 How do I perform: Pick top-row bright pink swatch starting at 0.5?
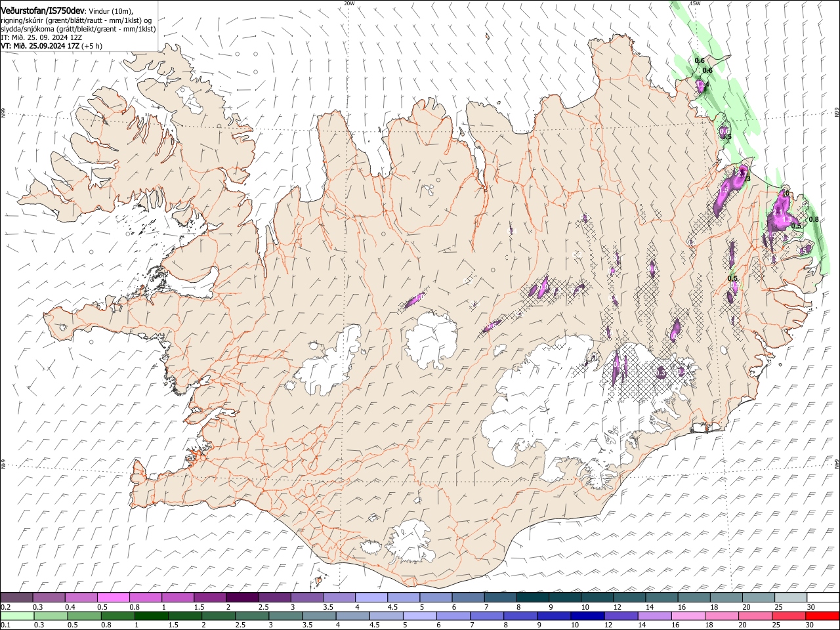click(113, 598)
